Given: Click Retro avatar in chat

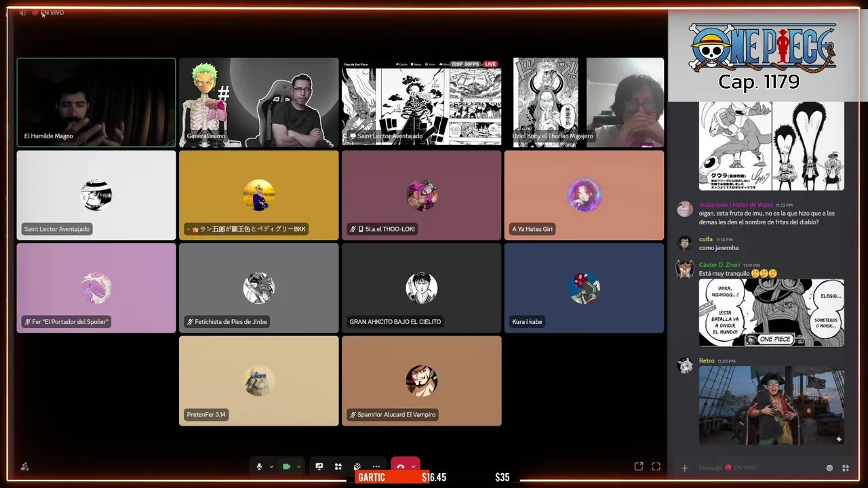Looking at the screenshot, I should [684, 365].
